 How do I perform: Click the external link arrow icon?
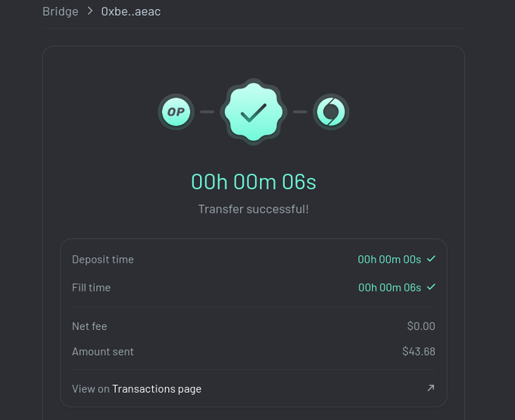pyautogui.click(x=431, y=388)
